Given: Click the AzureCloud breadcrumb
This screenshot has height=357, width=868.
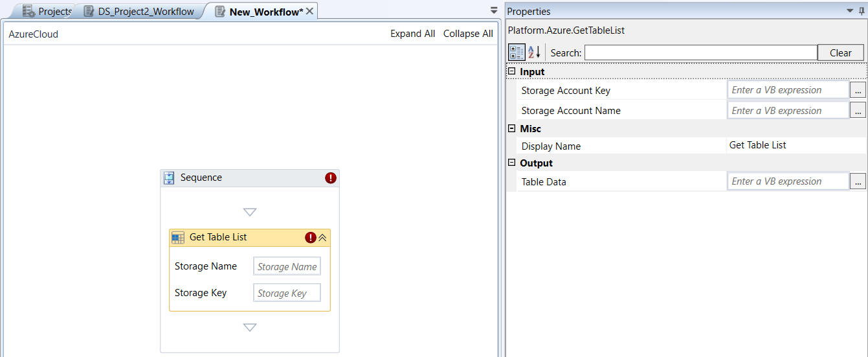Looking at the screenshot, I should pyautogui.click(x=33, y=34).
